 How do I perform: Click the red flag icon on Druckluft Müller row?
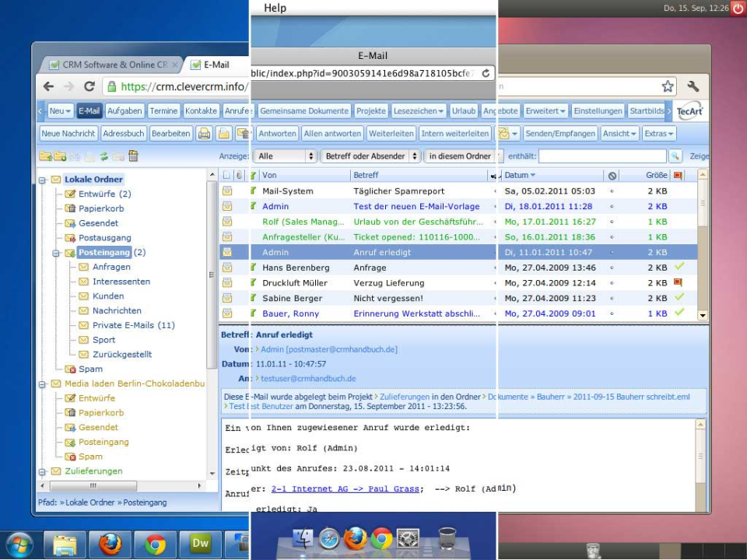[678, 283]
